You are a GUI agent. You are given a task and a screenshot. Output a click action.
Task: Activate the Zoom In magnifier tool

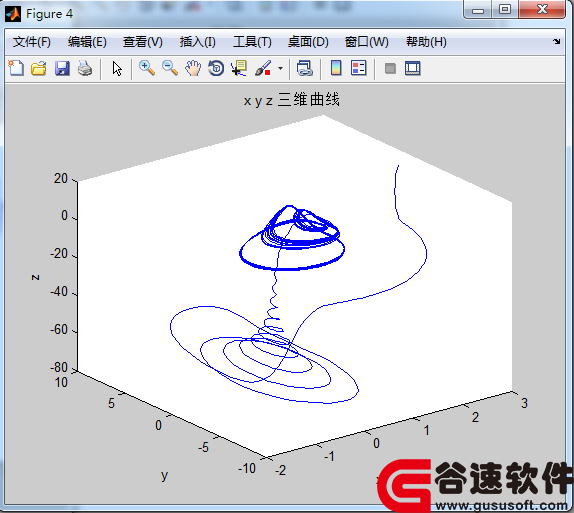(x=147, y=68)
